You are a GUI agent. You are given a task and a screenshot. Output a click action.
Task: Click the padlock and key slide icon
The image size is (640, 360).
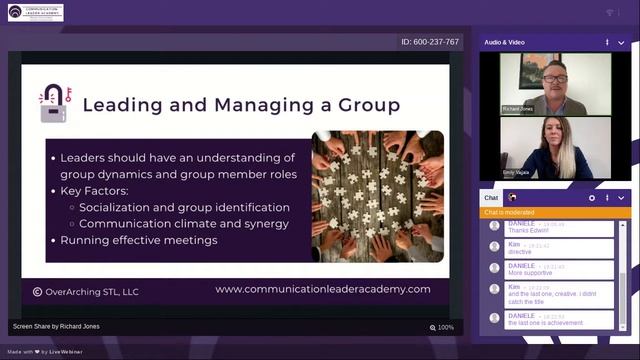[55, 103]
